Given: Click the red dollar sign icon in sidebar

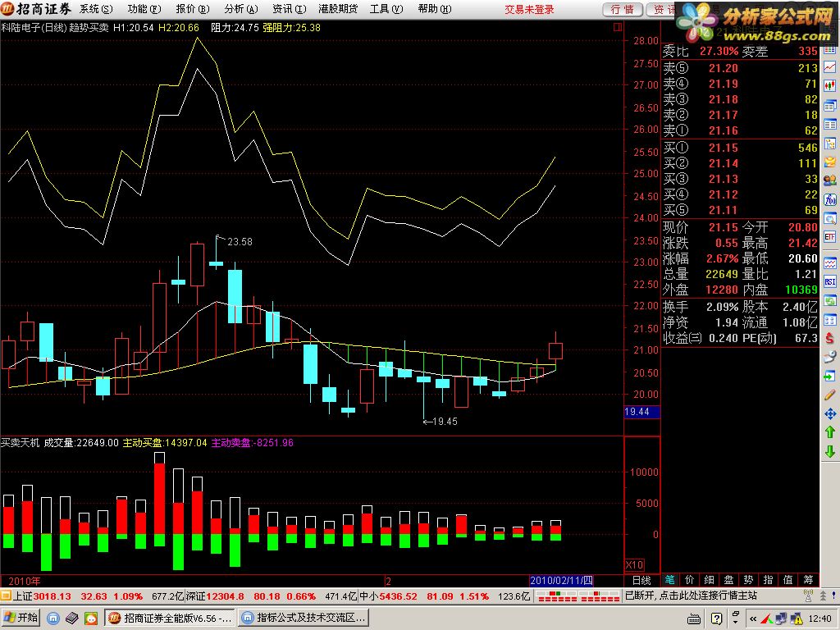Looking at the screenshot, I should (x=830, y=338).
